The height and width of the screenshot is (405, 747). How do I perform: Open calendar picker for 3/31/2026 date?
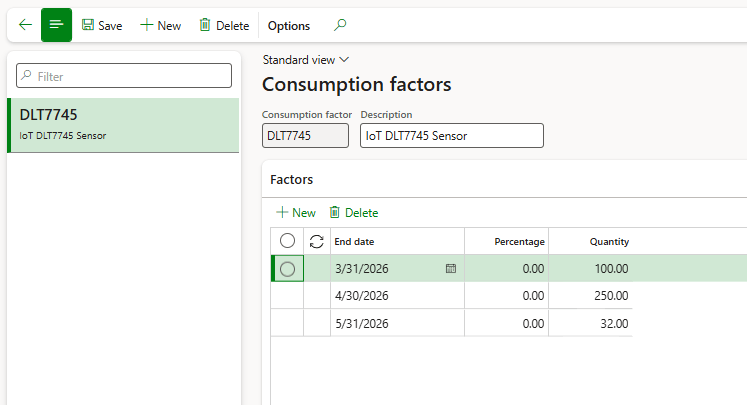tap(451, 269)
